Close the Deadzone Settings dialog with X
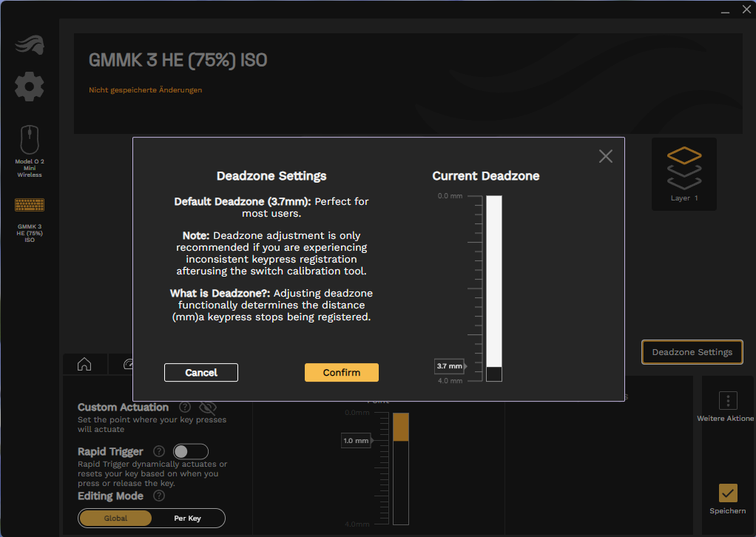Viewport: 756px width, 537px height. tap(606, 156)
